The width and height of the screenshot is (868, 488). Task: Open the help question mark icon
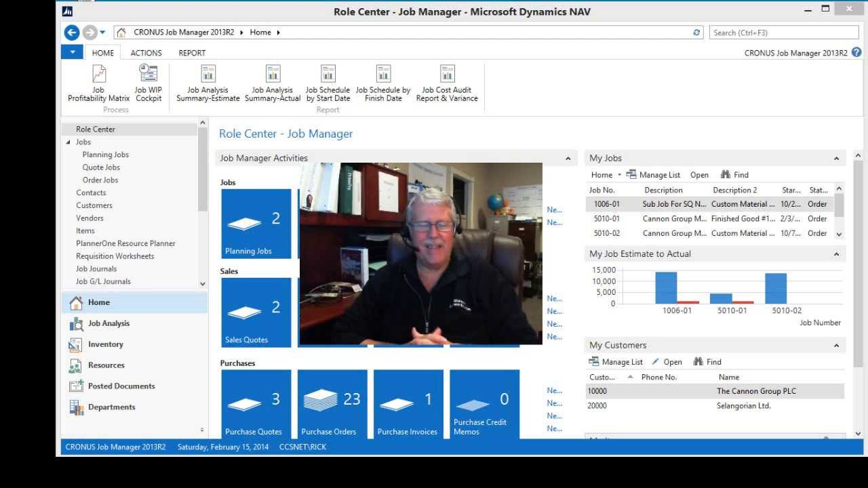pyautogui.click(x=856, y=52)
